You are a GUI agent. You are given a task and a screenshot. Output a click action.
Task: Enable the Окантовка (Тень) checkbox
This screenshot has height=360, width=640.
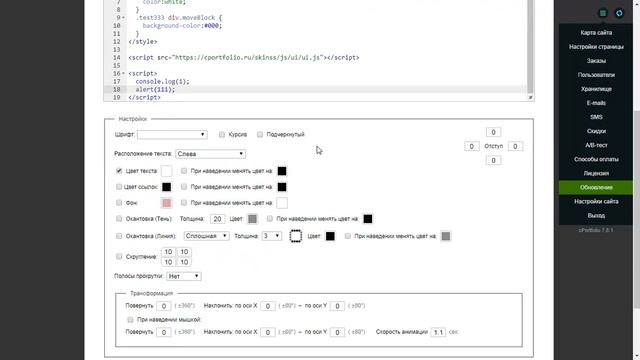pyautogui.click(x=119, y=218)
